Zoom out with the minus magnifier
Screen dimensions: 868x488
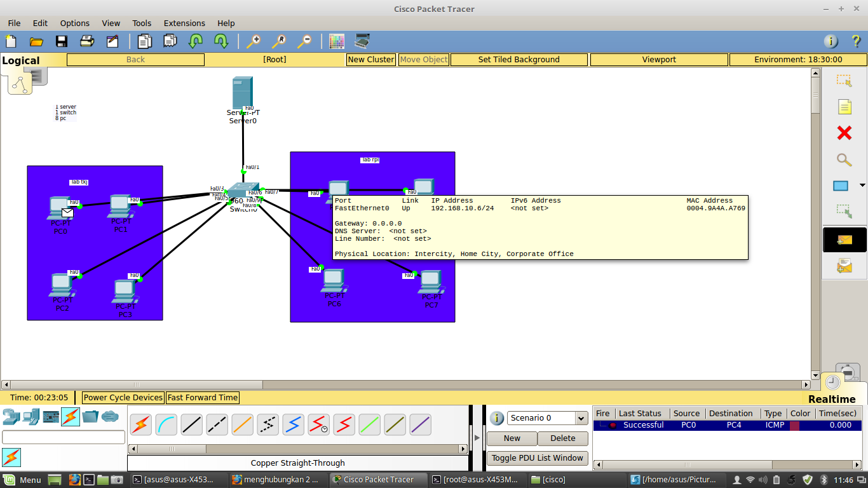[304, 41]
